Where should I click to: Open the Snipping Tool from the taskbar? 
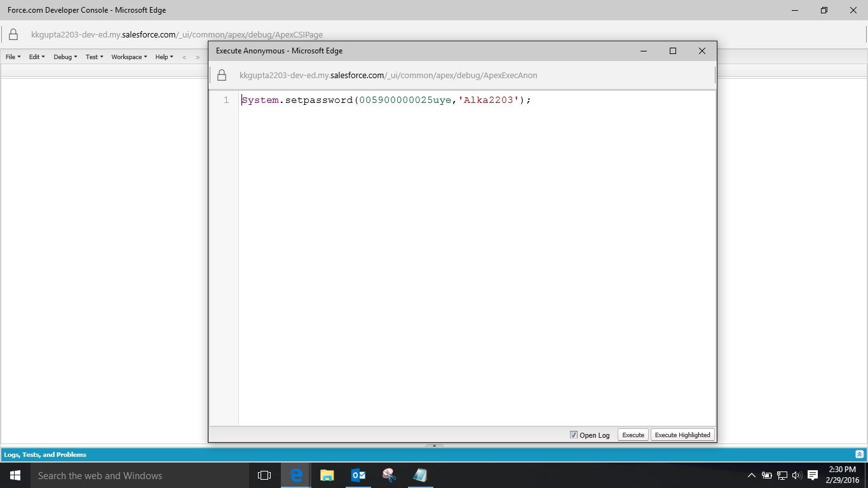(x=389, y=475)
